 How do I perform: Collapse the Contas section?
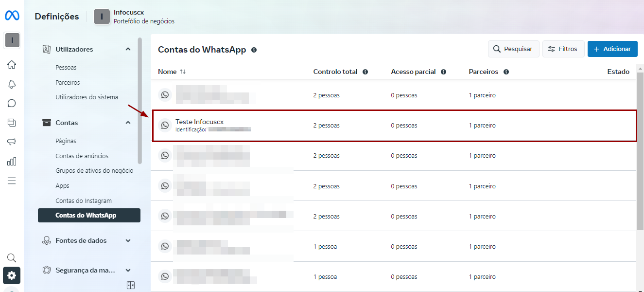tap(128, 123)
